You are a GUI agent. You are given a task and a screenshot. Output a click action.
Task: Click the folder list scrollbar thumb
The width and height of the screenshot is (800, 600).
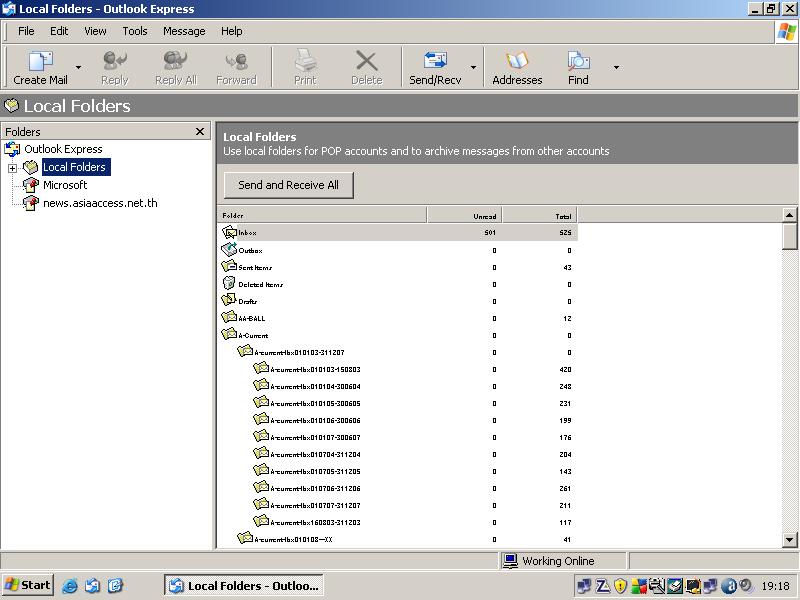789,236
